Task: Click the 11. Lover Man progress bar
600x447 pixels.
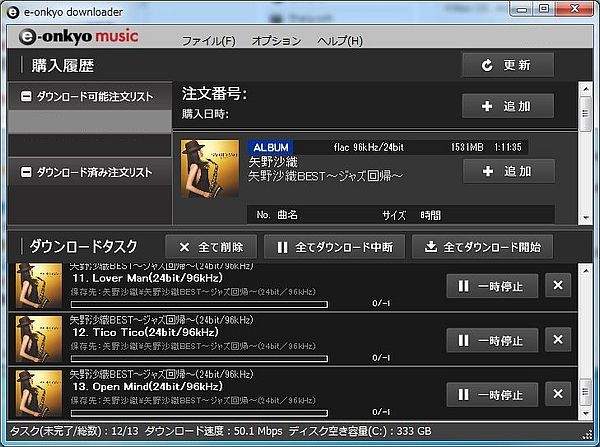Action: pyautogui.click(x=199, y=305)
